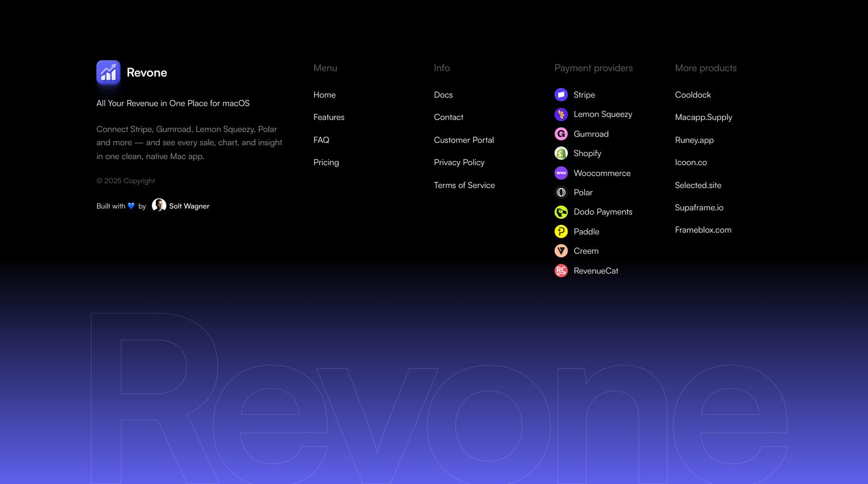Click the Revone chart logo icon
Image resolution: width=868 pixels, height=484 pixels.
(108, 72)
